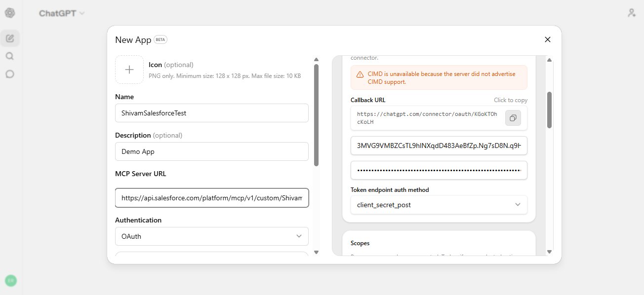Click the Click to copy link
This screenshot has width=644, height=295.
(510, 100)
